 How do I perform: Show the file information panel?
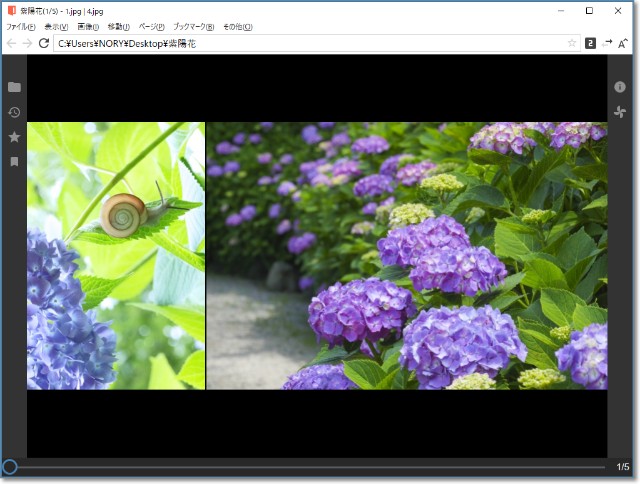pyautogui.click(x=620, y=87)
